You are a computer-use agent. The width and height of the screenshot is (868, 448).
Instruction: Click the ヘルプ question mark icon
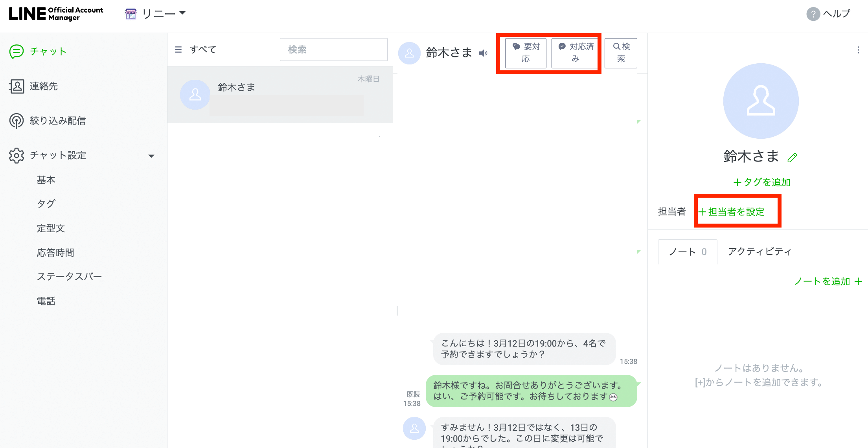[x=813, y=14]
